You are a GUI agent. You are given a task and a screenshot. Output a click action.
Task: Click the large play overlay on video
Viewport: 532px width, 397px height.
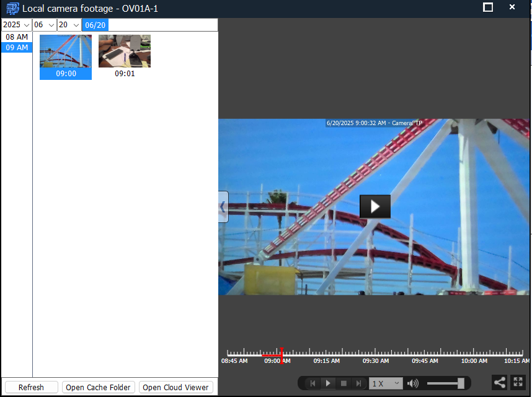click(x=375, y=206)
